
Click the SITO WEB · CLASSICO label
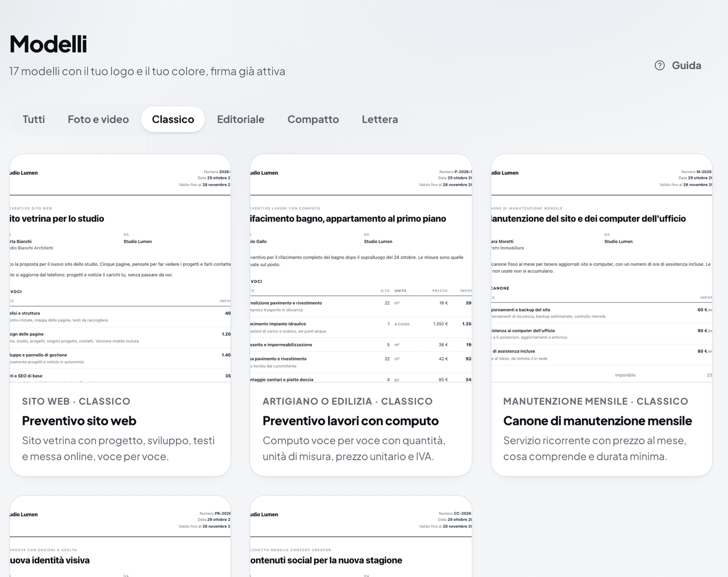pos(76,401)
